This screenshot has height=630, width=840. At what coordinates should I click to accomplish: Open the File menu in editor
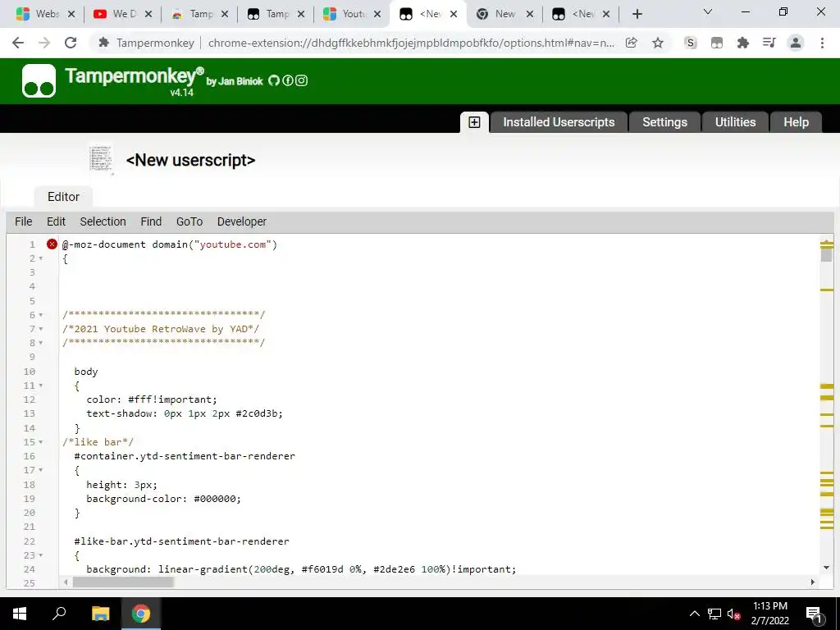click(x=24, y=221)
